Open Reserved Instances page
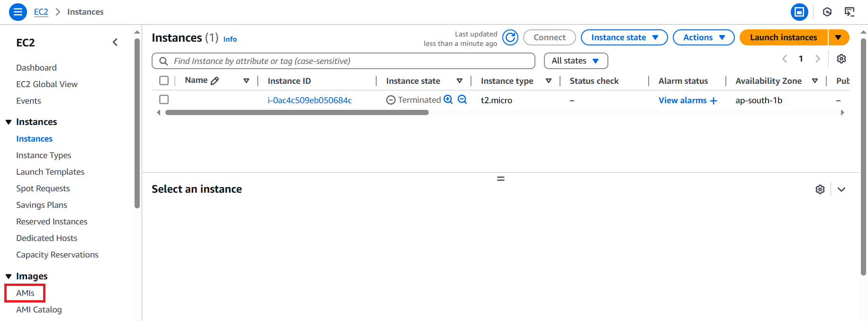The height and width of the screenshot is (321, 868). (x=52, y=222)
